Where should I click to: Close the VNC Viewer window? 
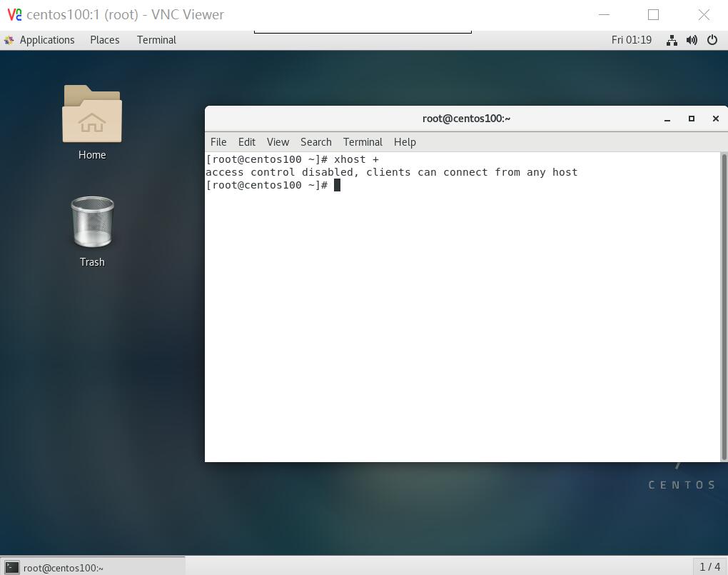tap(704, 14)
